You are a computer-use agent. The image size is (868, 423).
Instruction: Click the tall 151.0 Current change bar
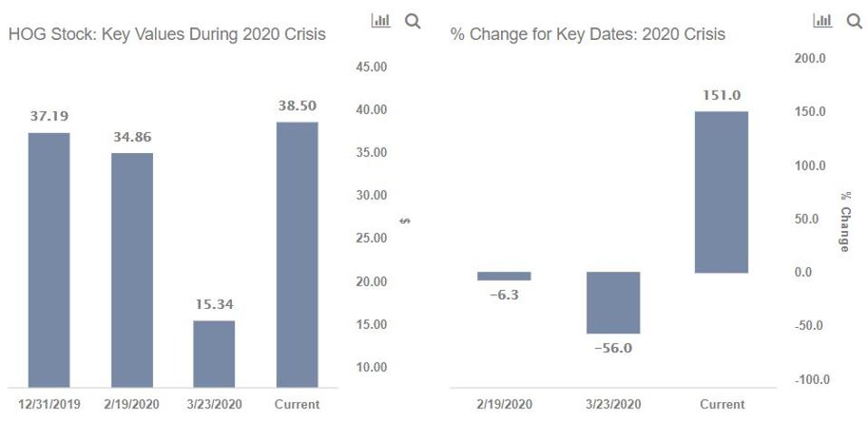click(x=722, y=192)
